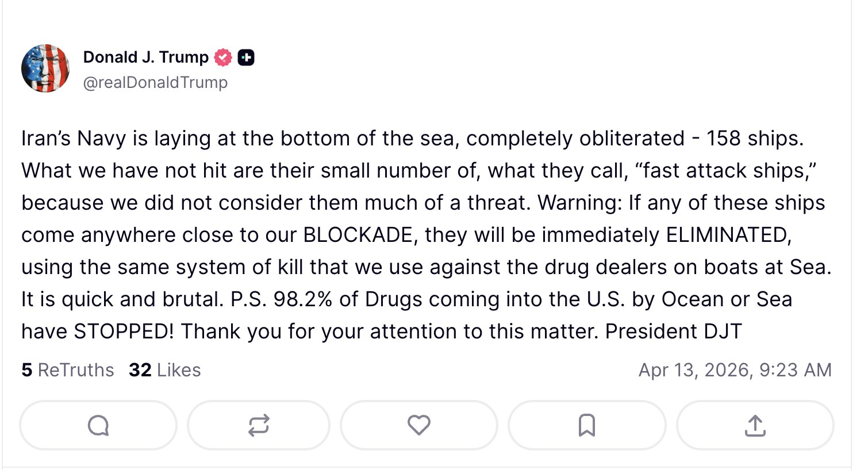ReTruth this post using the arrows icon

pos(259,426)
